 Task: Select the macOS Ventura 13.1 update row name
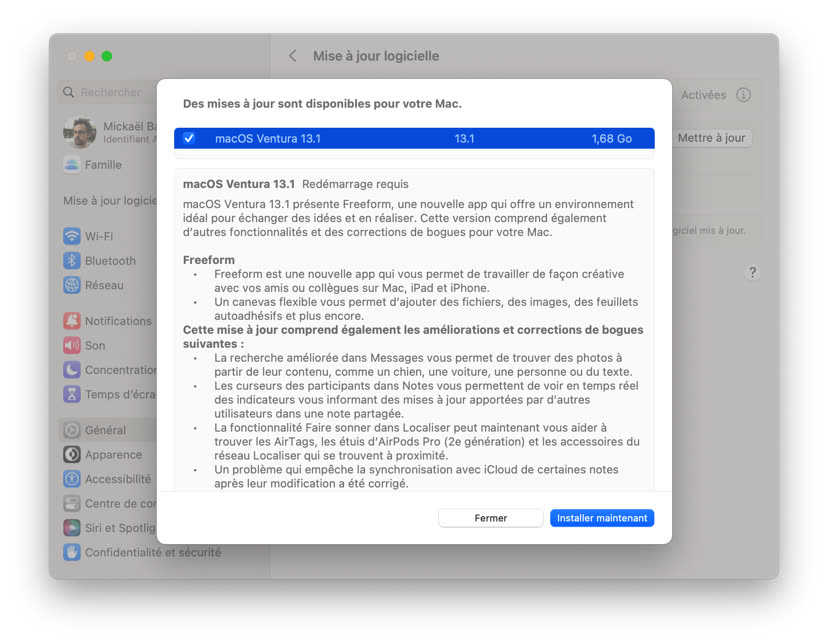268,138
